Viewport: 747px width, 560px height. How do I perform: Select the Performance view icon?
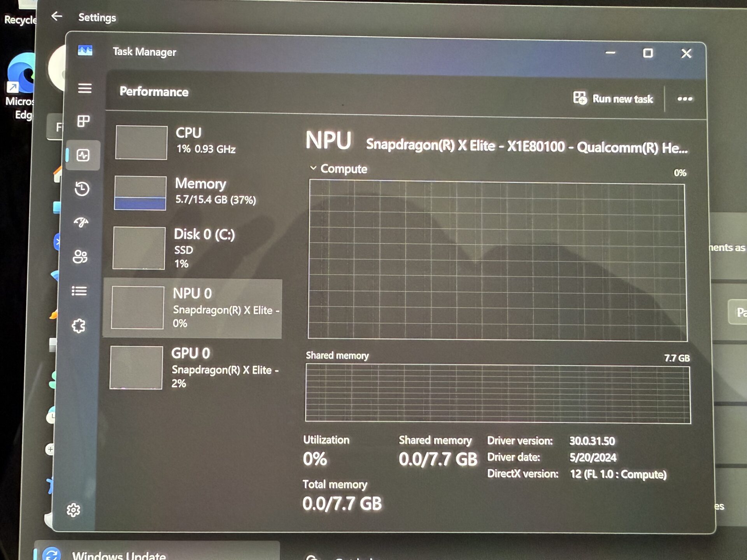(82, 155)
